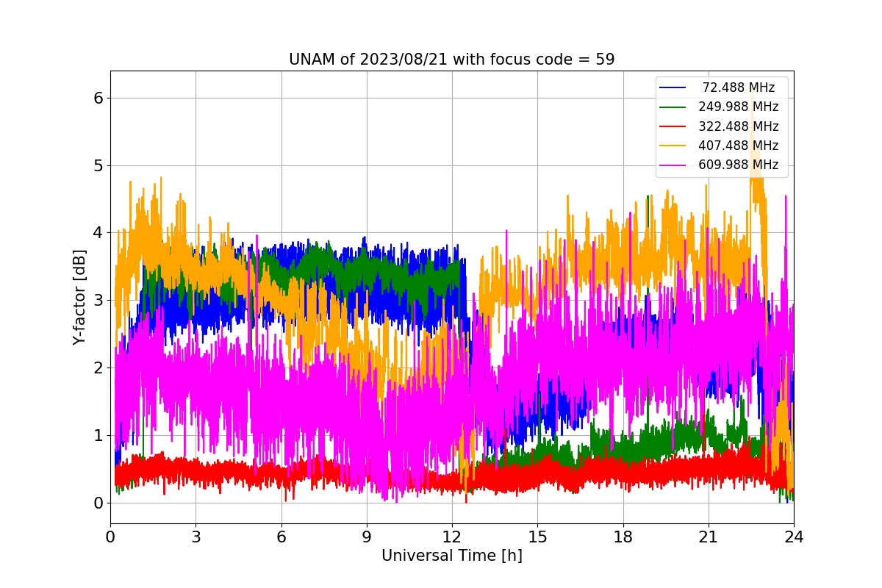This screenshot has height=588, width=882.
Task: Click the y-axis tick label 2
Action: [x=98, y=367]
